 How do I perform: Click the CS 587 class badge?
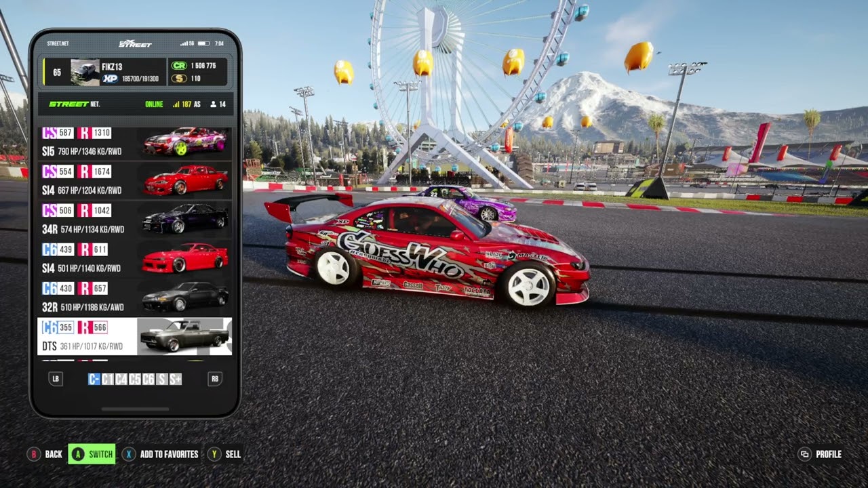(x=58, y=133)
